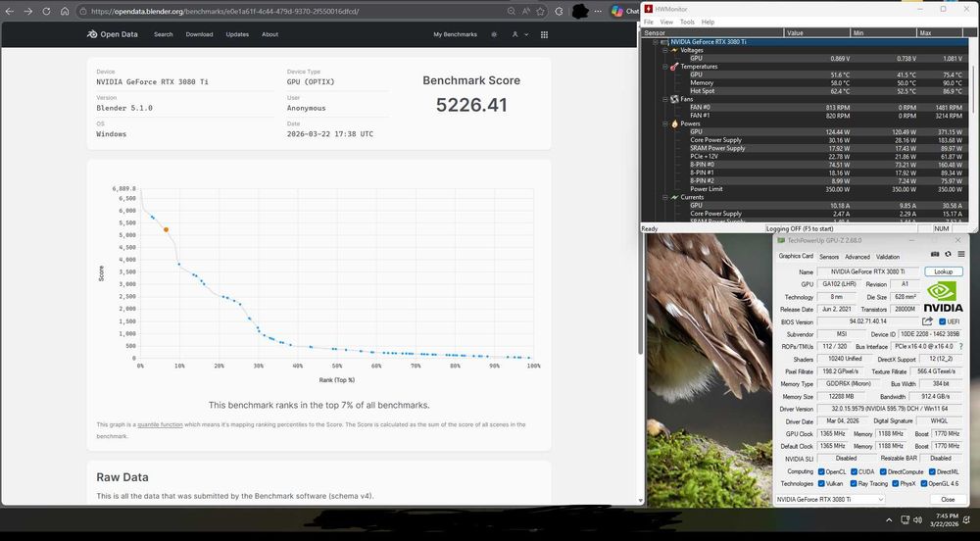Open HWMonitor File menu
Screen dimensions: 980x541
[649, 22]
